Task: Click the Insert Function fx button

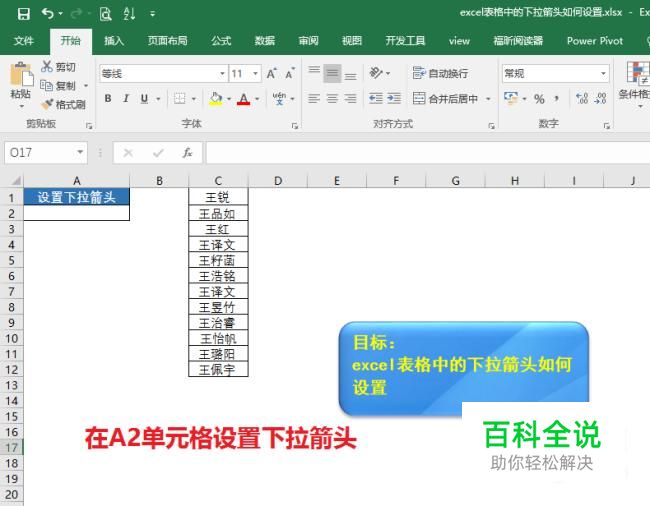Action: [187, 153]
